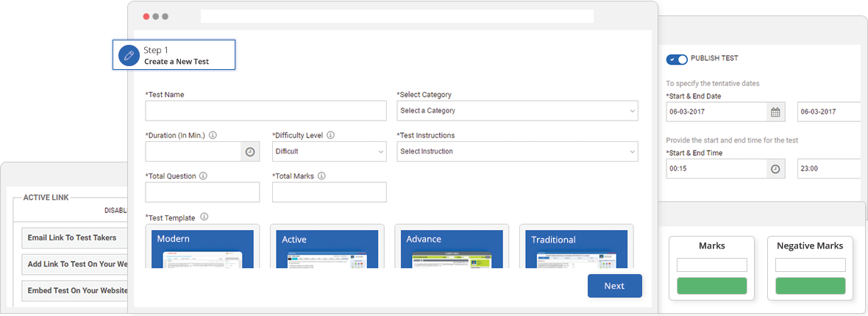The image size is (868, 316).
Task: Show info tooltip for Total Question
Action: pos(203,176)
